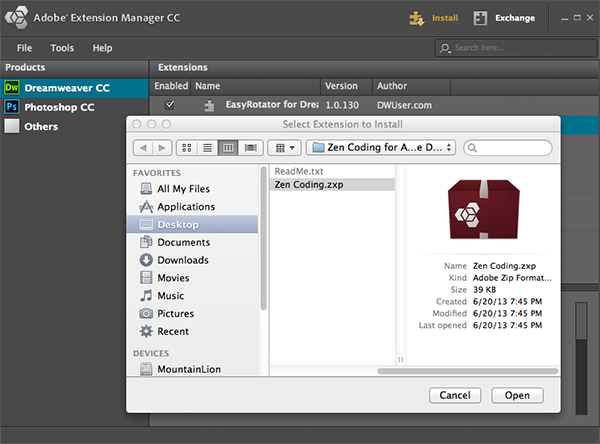Click the Exchange text label
The image size is (600, 444).
[515, 18]
